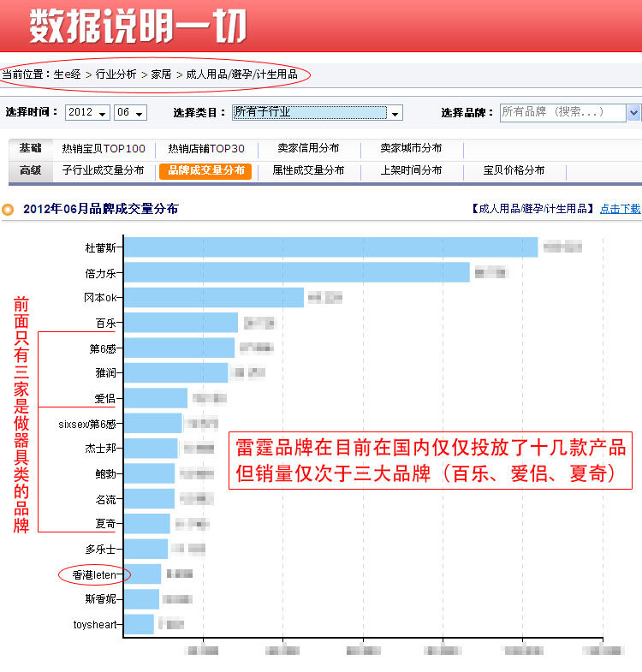View the 宝贝价格分布 tab
642x672 pixels.
pyautogui.click(x=514, y=171)
